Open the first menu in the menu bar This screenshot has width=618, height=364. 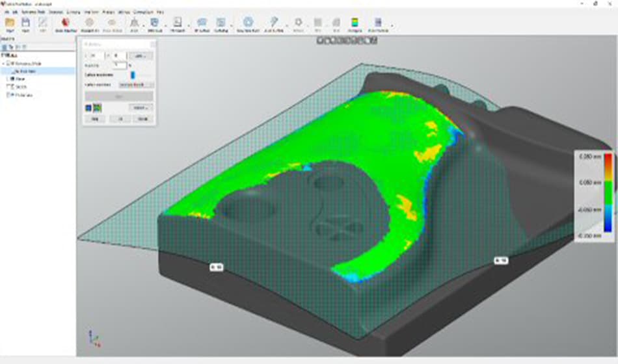(7, 12)
